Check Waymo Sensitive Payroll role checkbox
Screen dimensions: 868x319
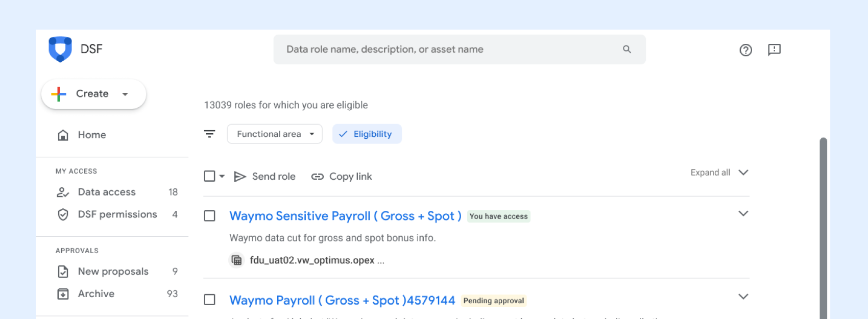coord(209,216)
